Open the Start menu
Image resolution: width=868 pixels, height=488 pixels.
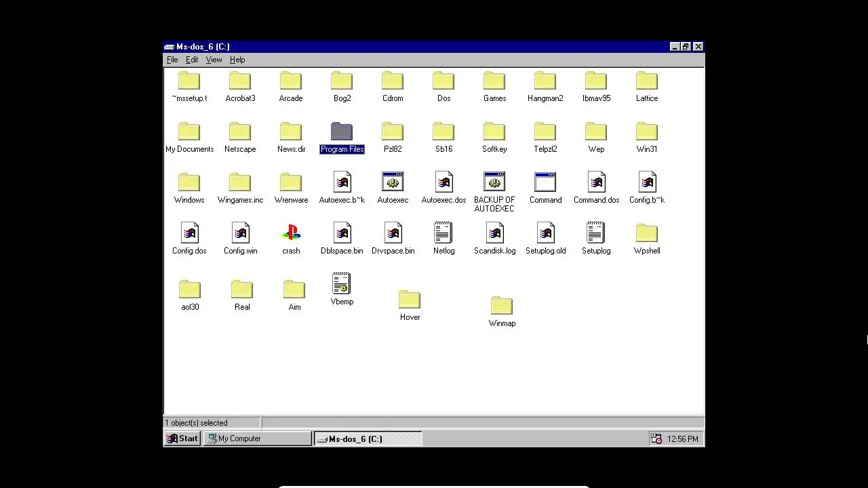[182, 439]
